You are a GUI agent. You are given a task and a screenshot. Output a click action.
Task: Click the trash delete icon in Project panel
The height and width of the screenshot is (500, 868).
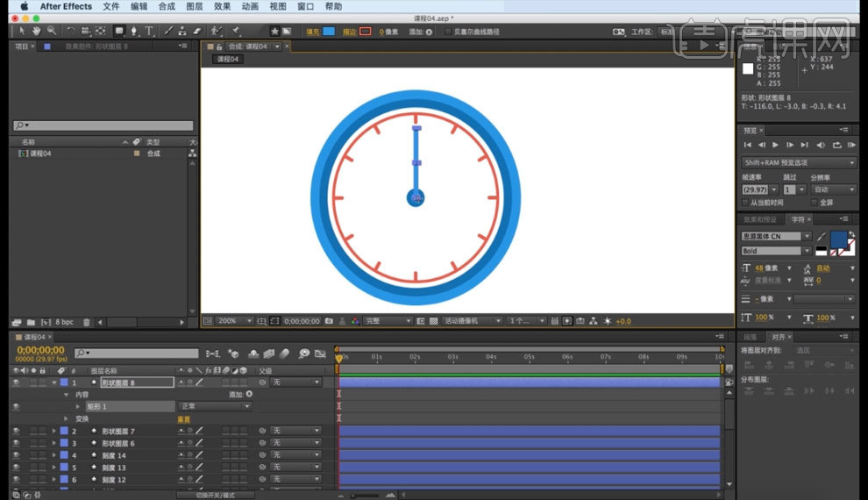tap(86, 322)
